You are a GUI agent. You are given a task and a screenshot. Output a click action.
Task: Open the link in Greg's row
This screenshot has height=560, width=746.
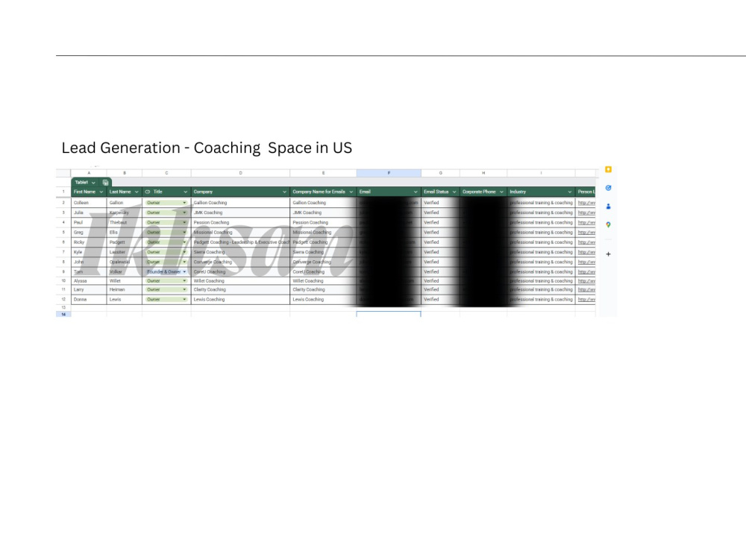point(586,233)
